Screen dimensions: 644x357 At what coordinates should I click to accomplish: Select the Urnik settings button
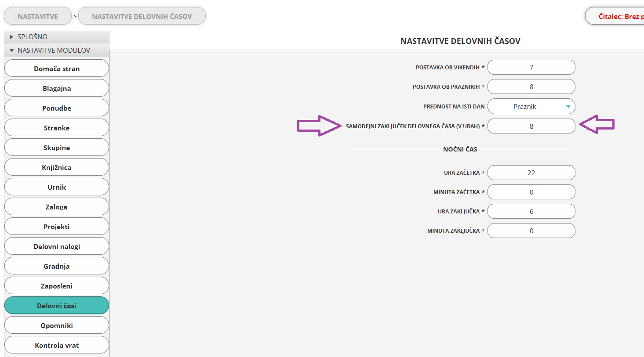57,187
